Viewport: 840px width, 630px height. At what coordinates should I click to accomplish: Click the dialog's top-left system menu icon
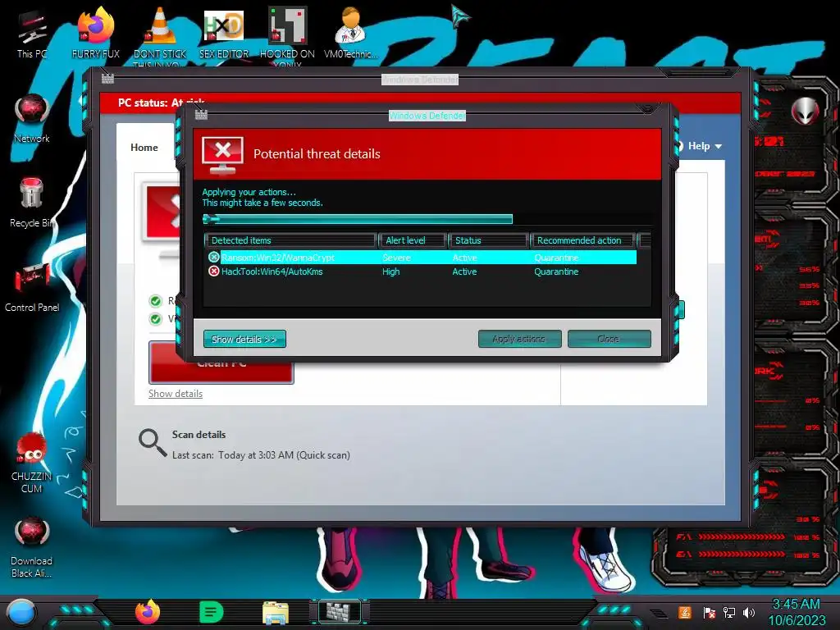pyautogui.click(x=201, y=115)
